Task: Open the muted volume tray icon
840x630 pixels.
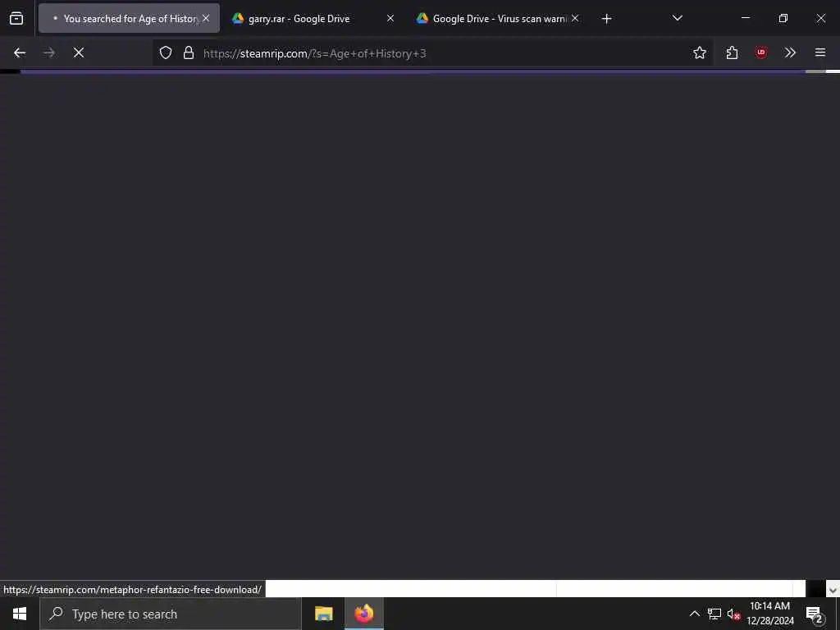Action: click(x=733, y=614)
